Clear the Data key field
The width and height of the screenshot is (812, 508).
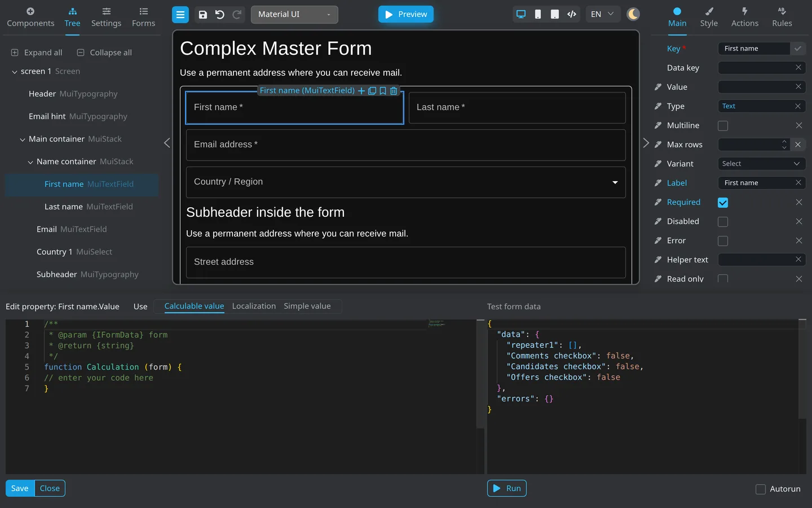click(x=798, y=68)
